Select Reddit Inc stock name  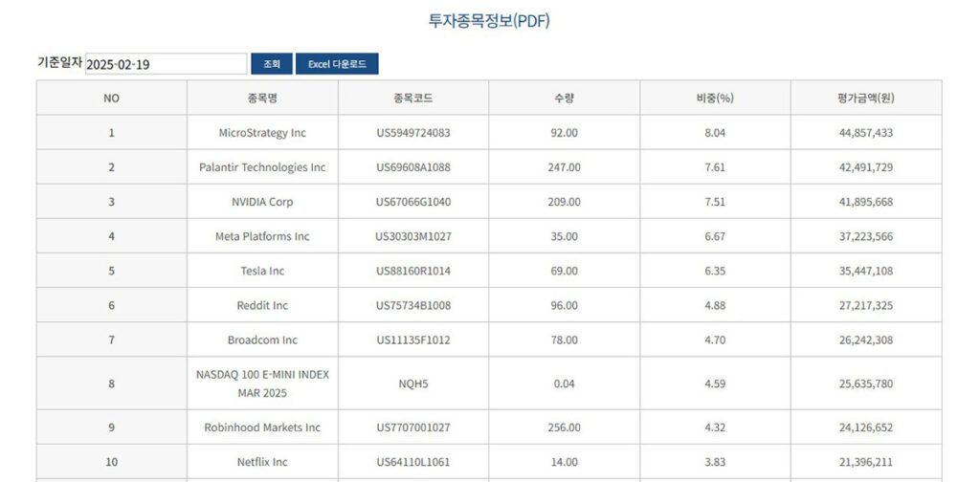262,306
